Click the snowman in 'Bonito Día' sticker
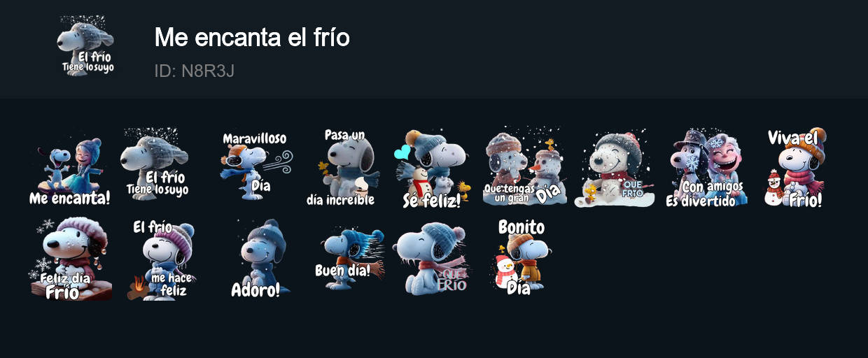 [506, 271]
